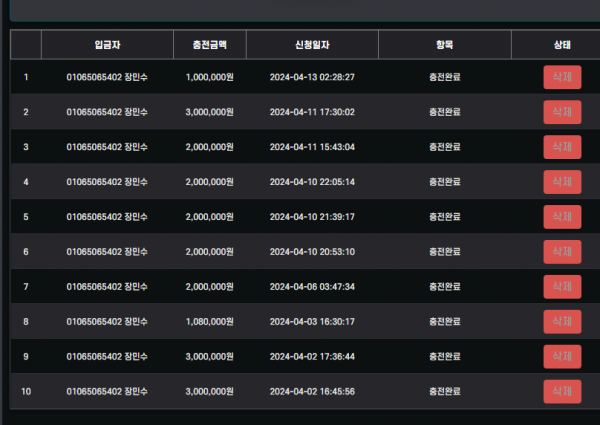This screenshot has height=425, width=600.
Task: Select the 항목 column header
Action: click(444, 45)
